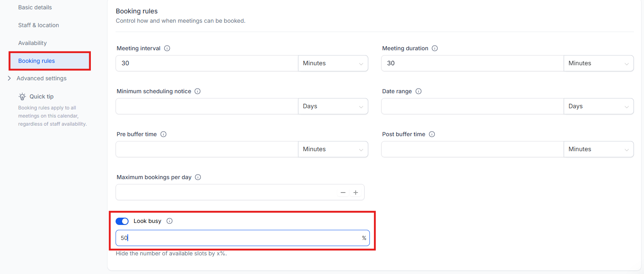Click info icon beside Pre buffer time
644x274 pixels.
click(x=163, y=134)
